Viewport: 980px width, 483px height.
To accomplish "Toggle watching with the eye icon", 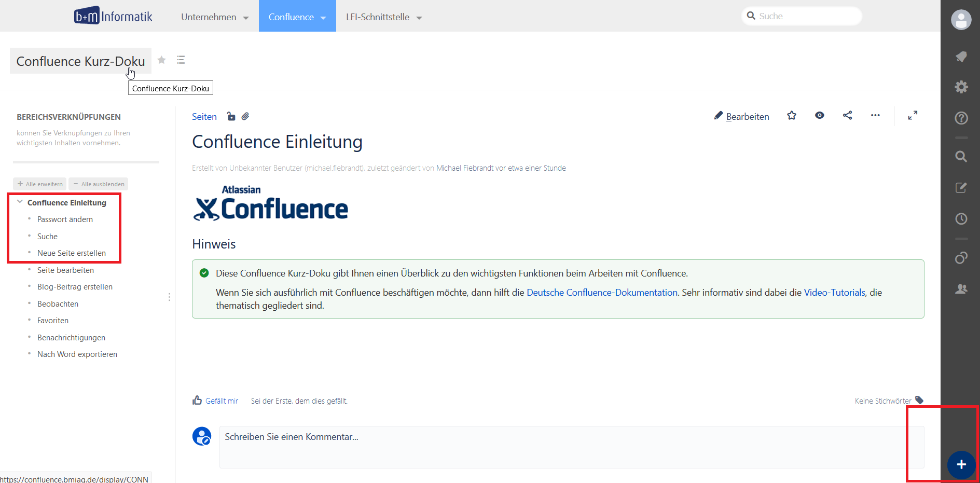I will (819, 116).
